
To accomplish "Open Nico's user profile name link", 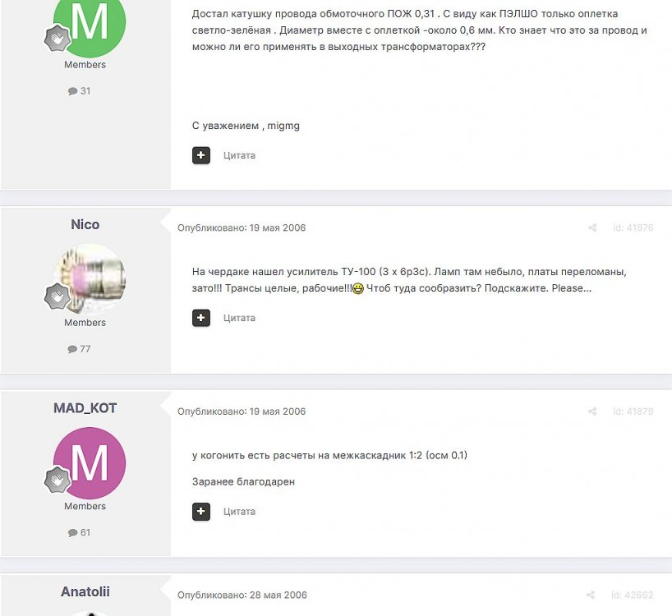I will 85,224.
